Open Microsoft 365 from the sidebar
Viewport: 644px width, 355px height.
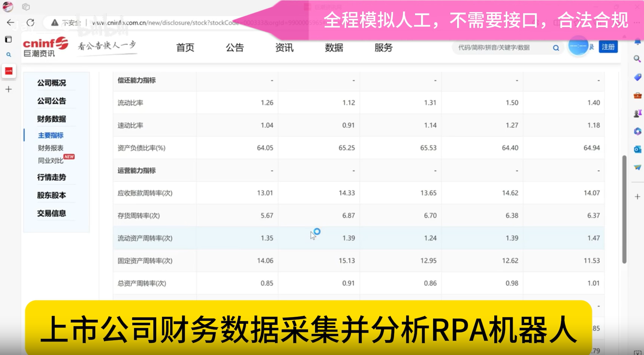(638, 132)
